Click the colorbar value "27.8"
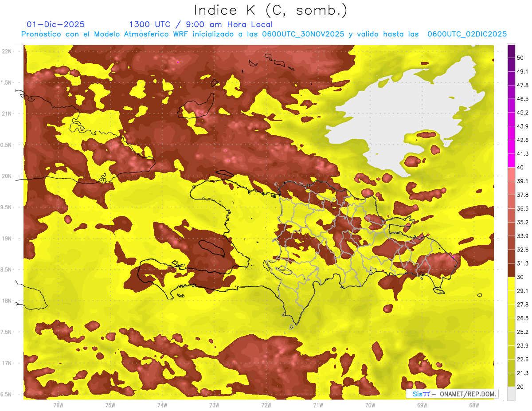Viewport: 532px width, 411px height. pos(523,305)
